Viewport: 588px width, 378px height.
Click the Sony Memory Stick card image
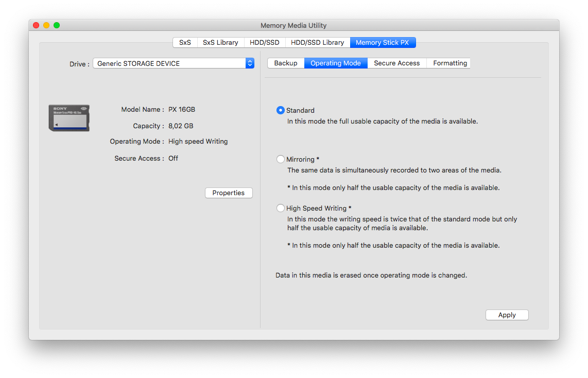click(69, 118)
